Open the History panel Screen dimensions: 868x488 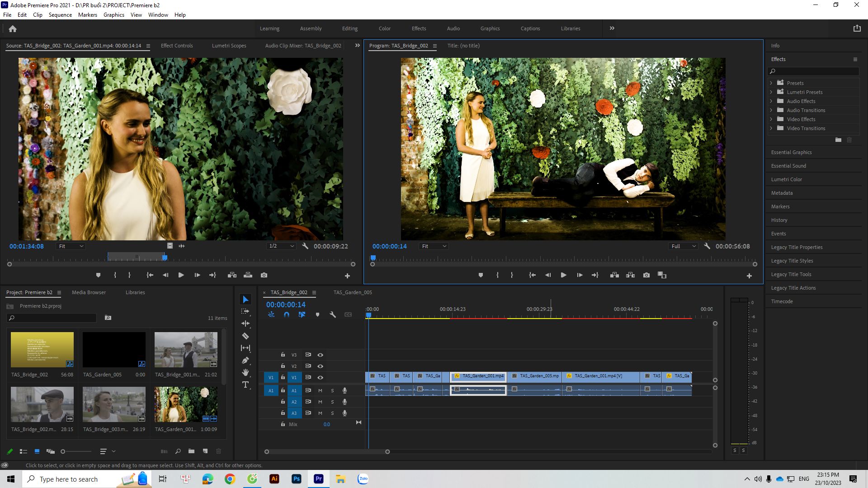click(779, 220)
